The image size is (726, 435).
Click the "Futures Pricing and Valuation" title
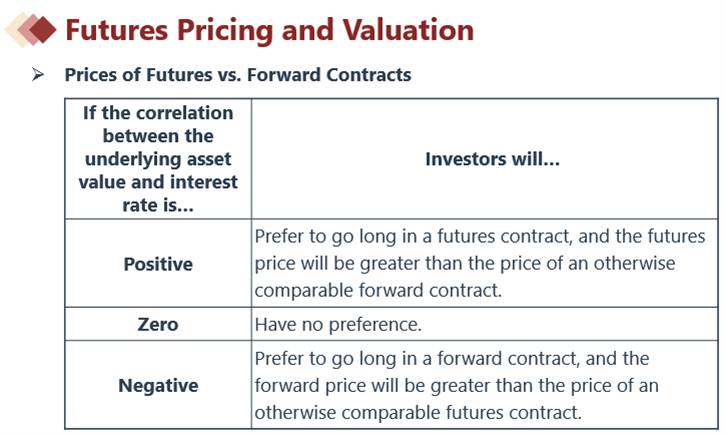click(269, 30)
